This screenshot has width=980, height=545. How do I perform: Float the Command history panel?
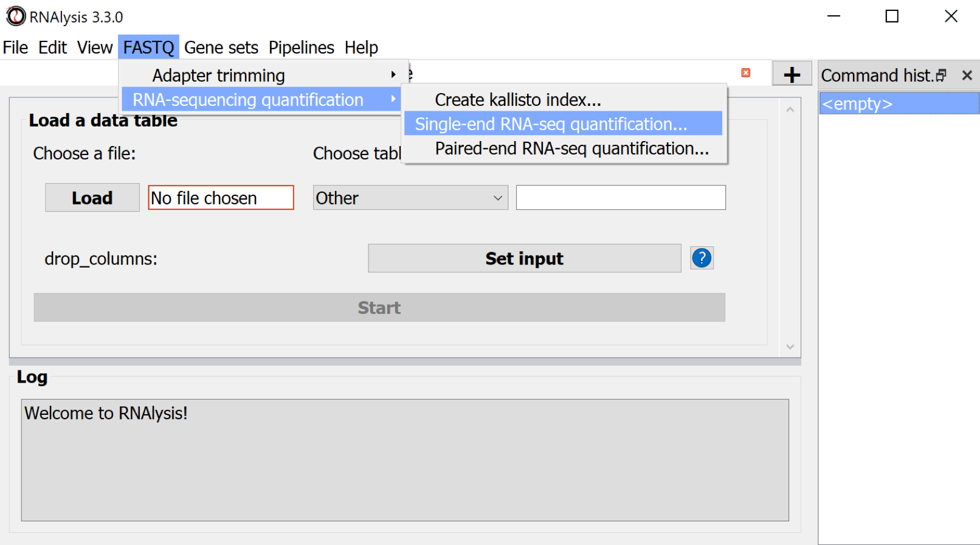(942, 75)
